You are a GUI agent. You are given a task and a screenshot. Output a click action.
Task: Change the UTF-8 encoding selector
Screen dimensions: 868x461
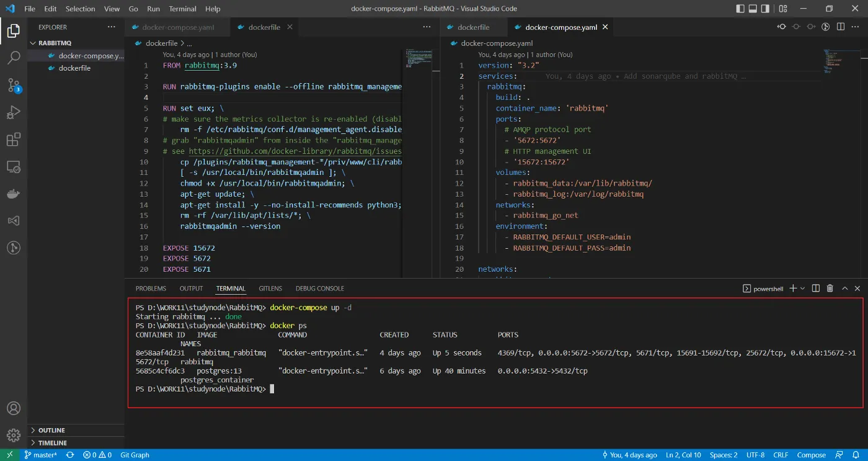click(x=755, y=455)
